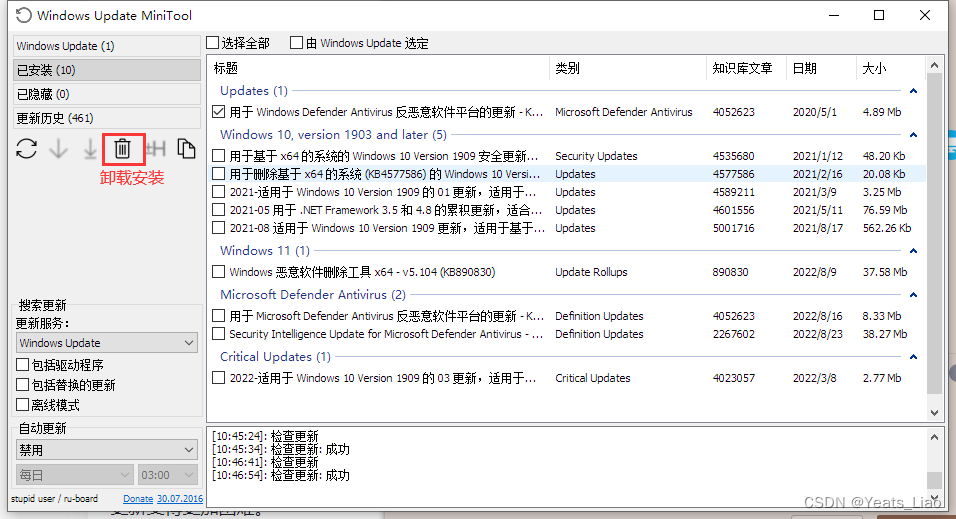
Task: Click the copy-to-clipboard documents icon
Action: click(186, 149)
